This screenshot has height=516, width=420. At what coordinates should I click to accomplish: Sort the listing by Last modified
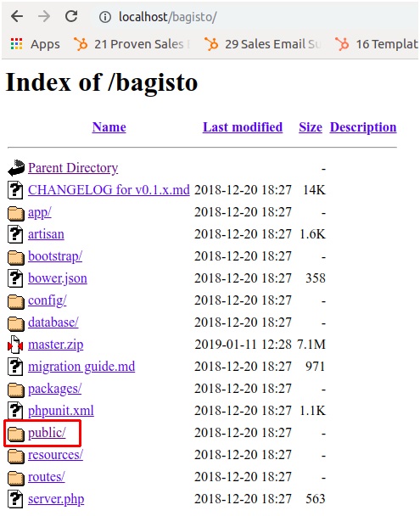[x=243, y=127]
